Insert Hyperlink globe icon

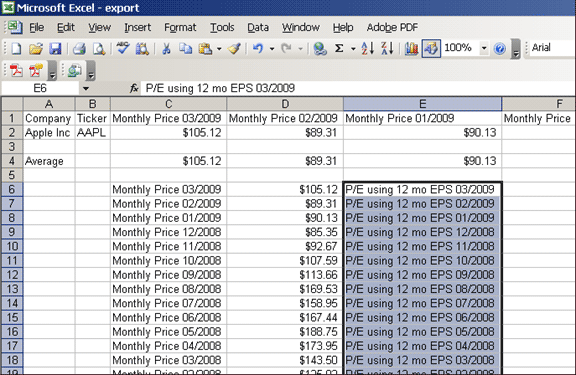coord(320,48)
